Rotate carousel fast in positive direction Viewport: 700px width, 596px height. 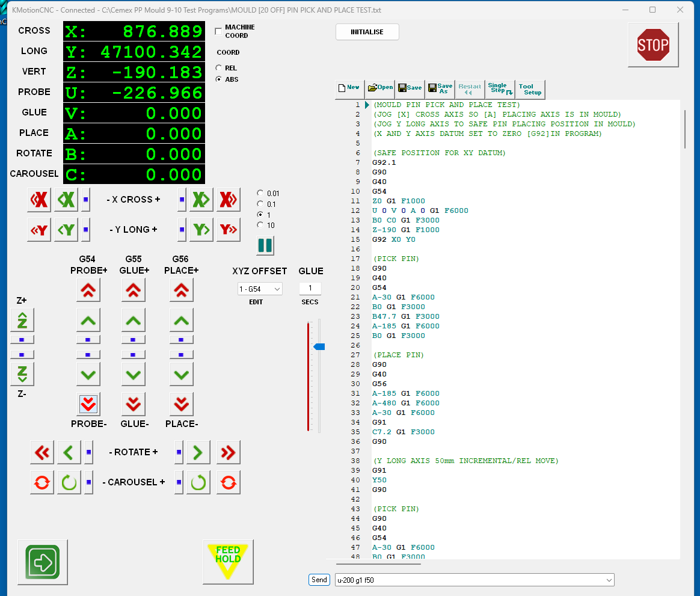pyautogui.click(x=229, y=482)
